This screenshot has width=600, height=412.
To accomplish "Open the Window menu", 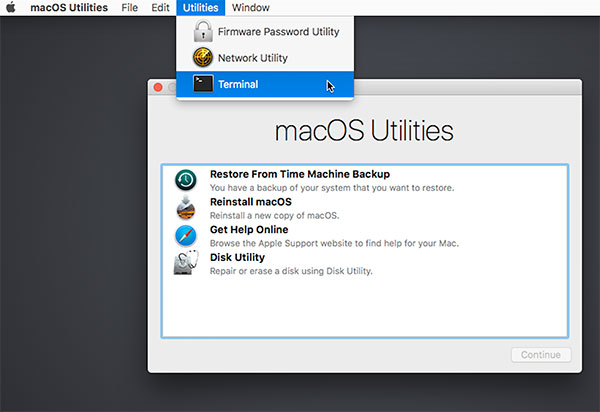I will pos(250,8).
